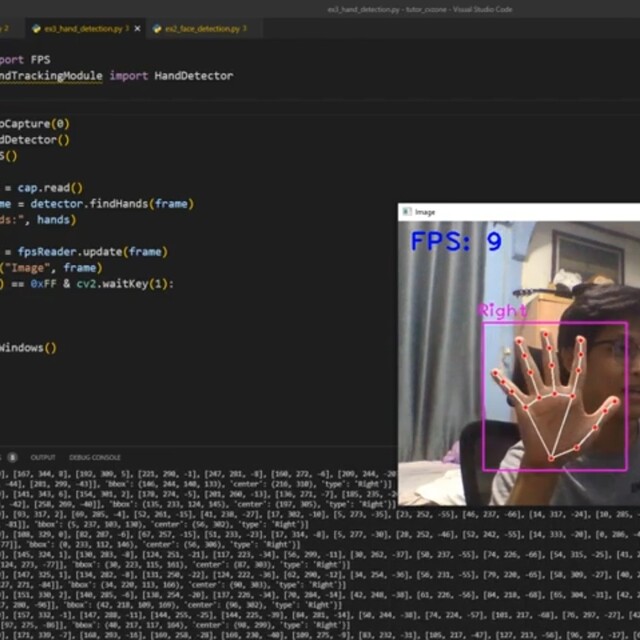Click Python file icon on ex3_hand_detection.py tab
Image resolution: width=640 pixels, height=640 pixels.
(36, 29)
